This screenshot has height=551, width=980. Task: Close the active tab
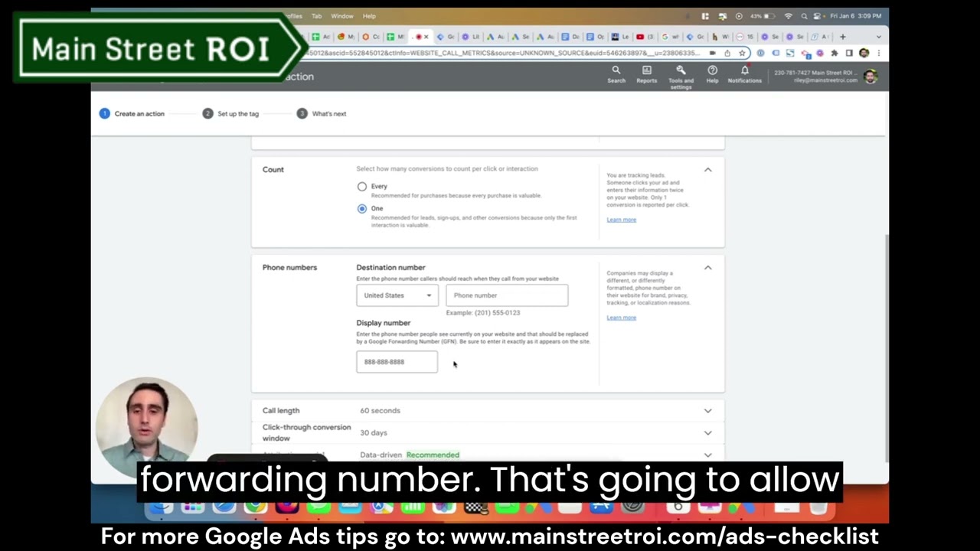tap(426, 37)
